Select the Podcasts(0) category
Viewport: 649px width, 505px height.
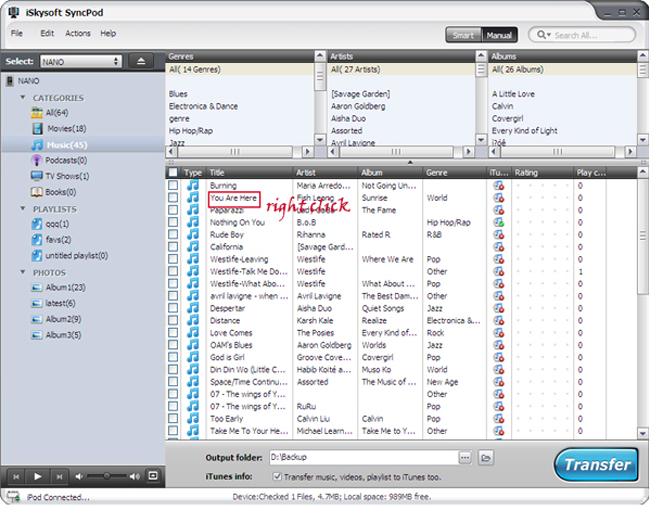[65, 160]
